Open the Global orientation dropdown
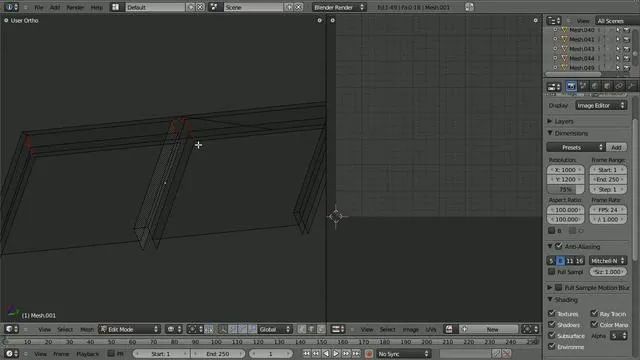640x360 pixels. point(275,329)
